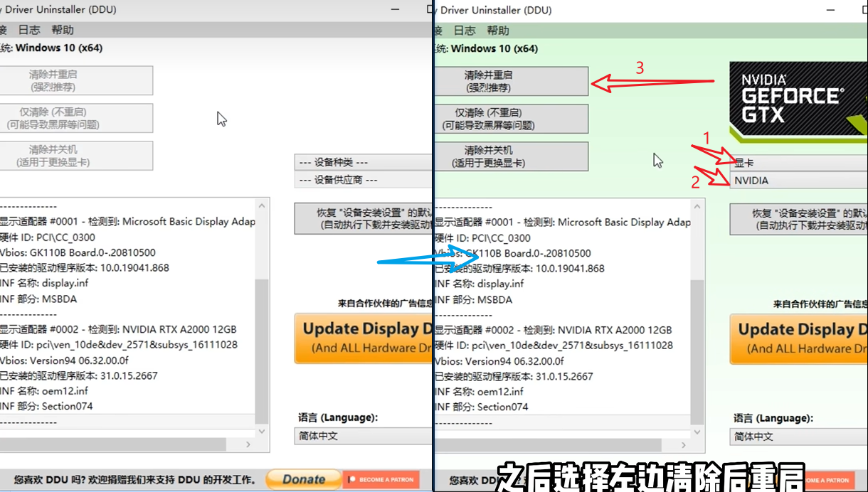Click right window's vertical log scrollbar thumb
Screen dimensions: 868x492
(x=697, y=352)
